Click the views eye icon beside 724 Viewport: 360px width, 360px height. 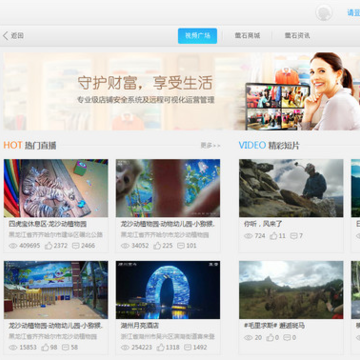(x=248, y=236)
